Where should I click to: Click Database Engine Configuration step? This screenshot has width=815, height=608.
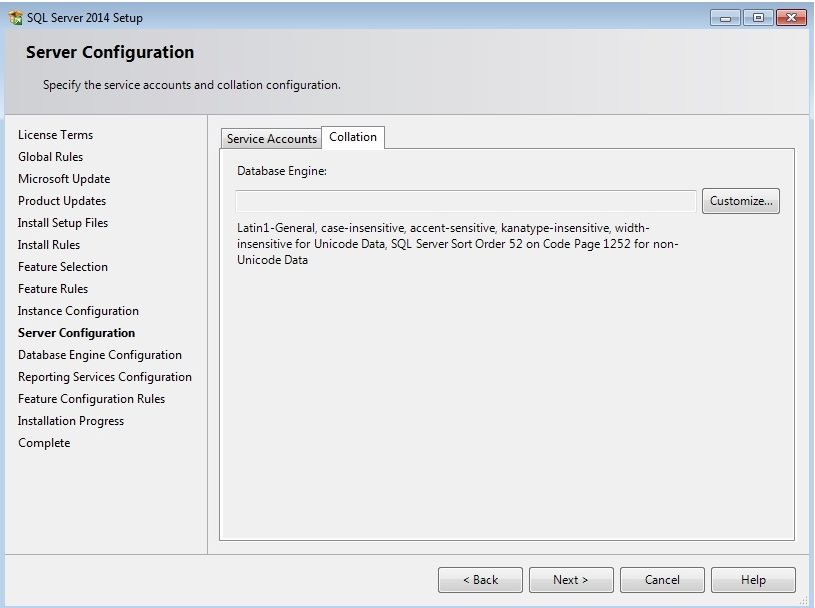[x=100, y=355]
